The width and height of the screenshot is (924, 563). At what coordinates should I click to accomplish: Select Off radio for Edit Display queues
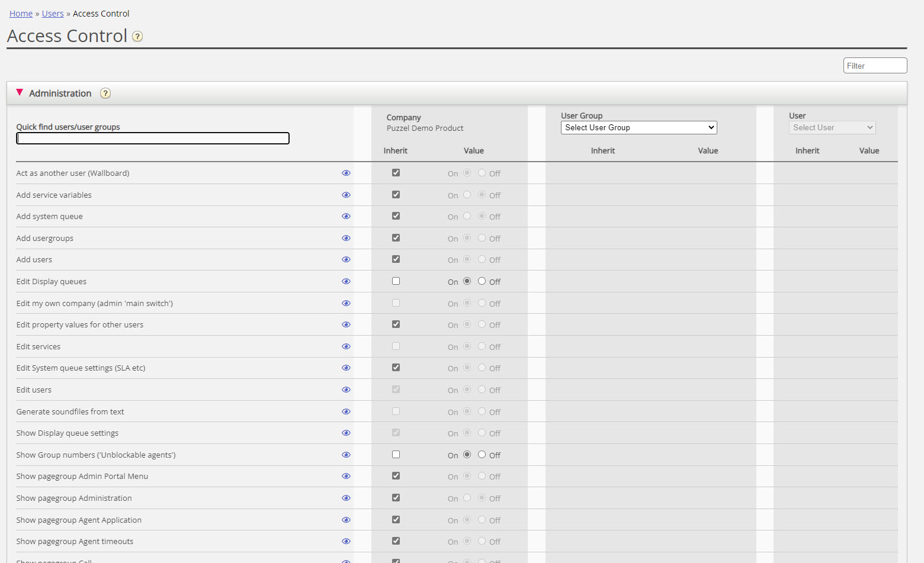pos(482,281)
